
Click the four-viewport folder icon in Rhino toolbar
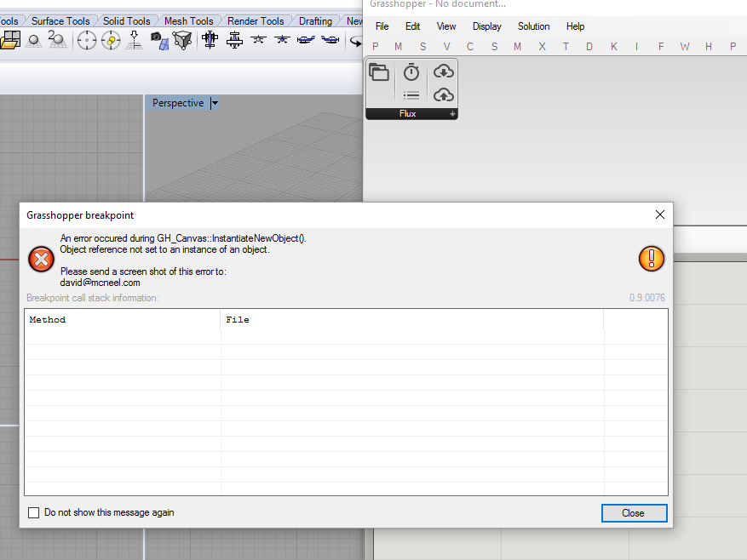(x=10, y=40)
